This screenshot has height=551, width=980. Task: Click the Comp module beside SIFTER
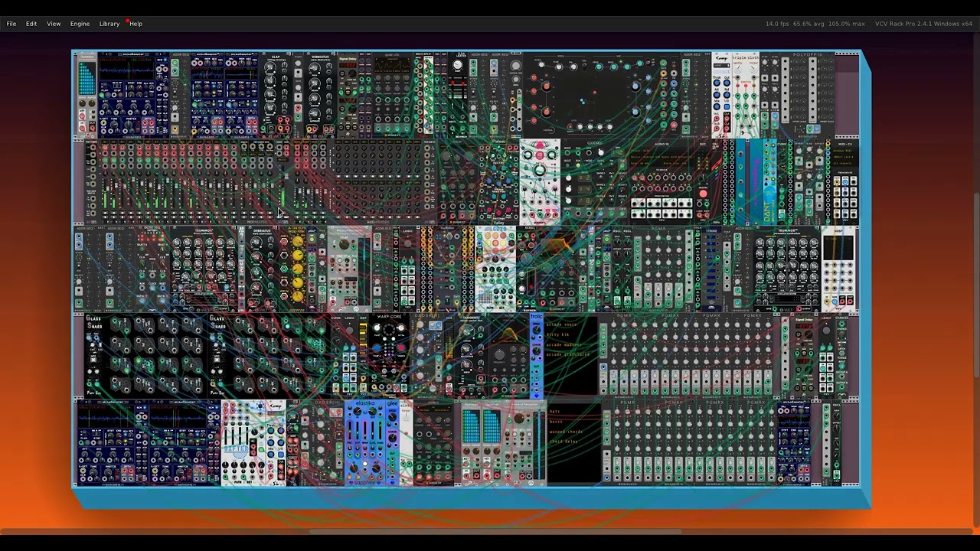coord(276,443)
